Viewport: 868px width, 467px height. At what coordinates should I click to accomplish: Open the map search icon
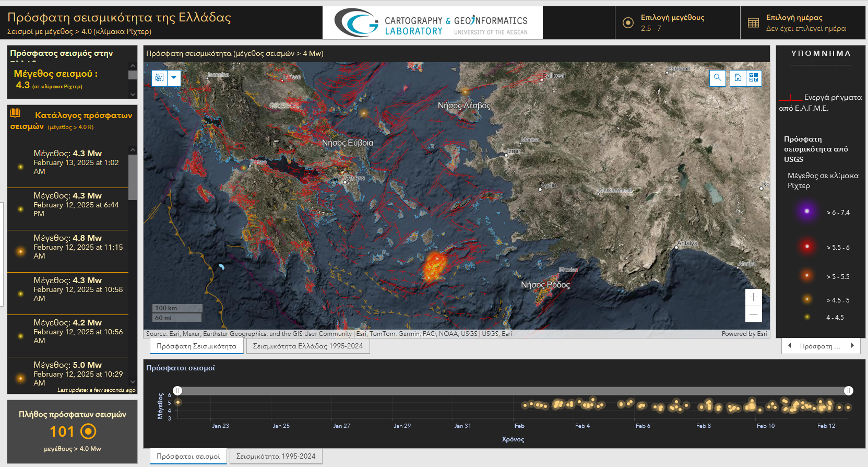718,78
